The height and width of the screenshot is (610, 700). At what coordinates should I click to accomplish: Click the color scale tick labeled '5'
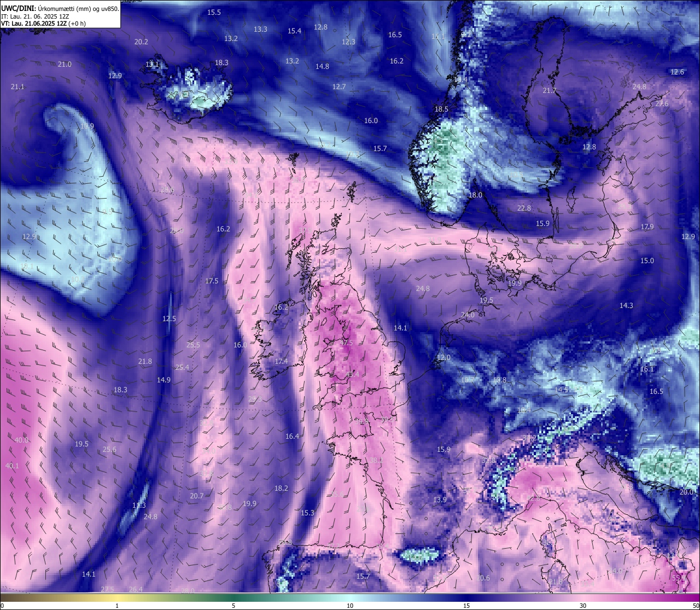click(x=234, y=606)
